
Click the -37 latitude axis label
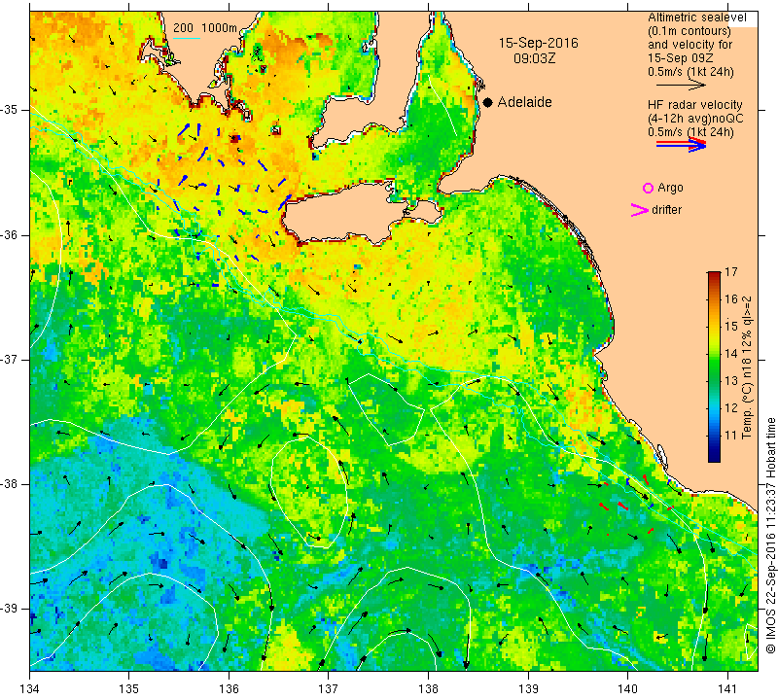coord(11,359)
